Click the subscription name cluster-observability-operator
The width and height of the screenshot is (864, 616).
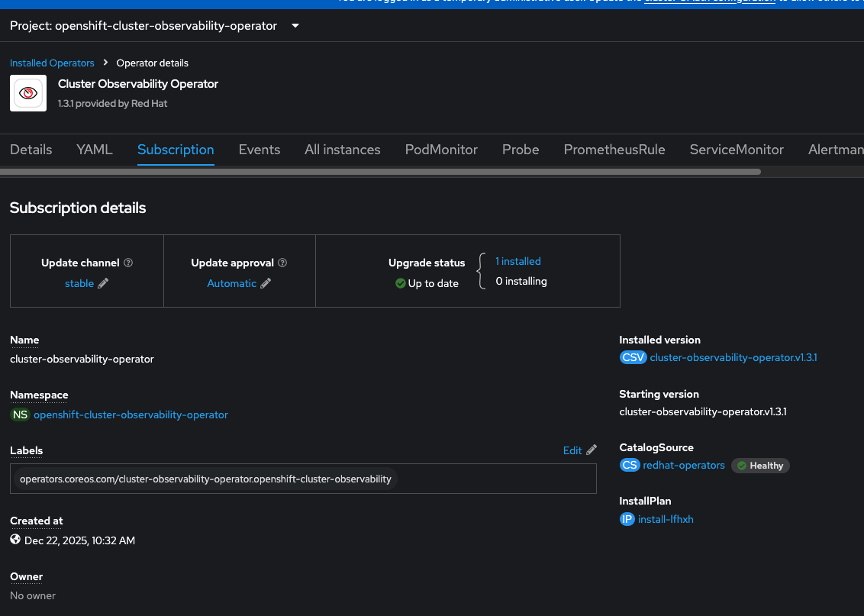click(x=82, y=359)
